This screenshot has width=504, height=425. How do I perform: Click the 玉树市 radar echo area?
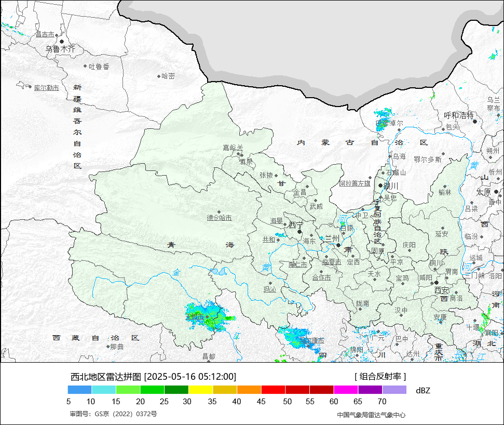click(x=208, y=317)
